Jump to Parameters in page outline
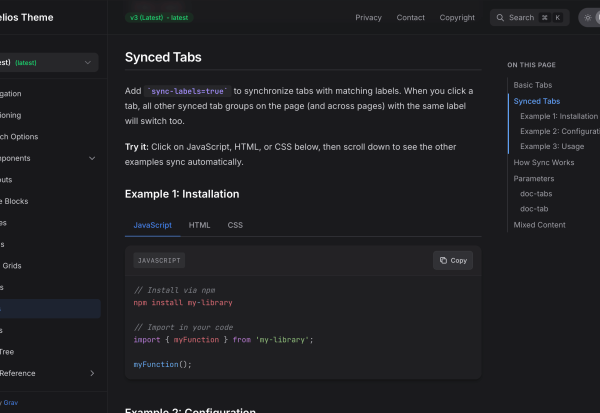Image resolution: width=600 pixels, height=413 pixels. pyautogui.click(x=533, y=178)
